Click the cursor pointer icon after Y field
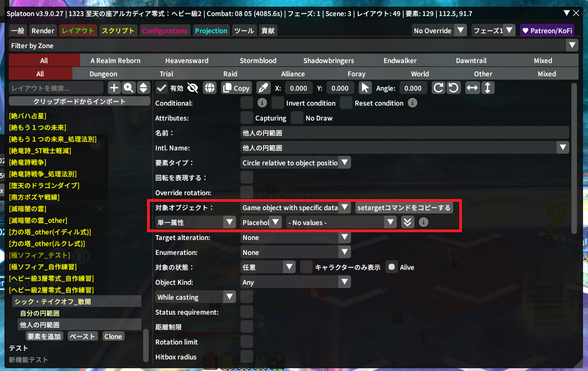This screenshot has width=588, height=371. click(x=365, y=88)
